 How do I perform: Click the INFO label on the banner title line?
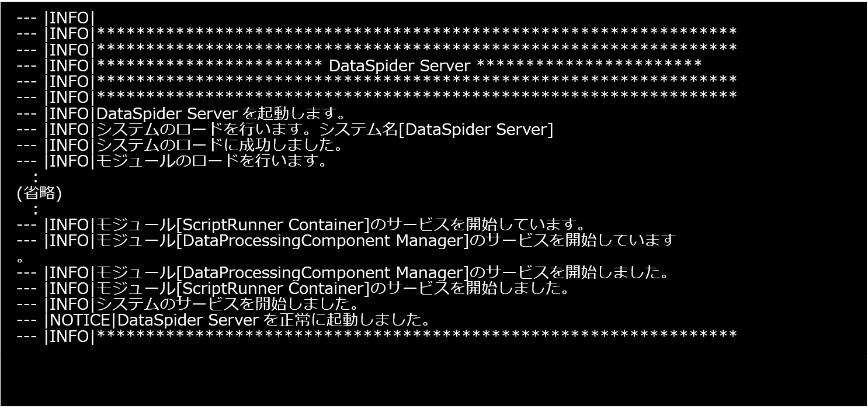pyautogui.click(x=69, y=65)
